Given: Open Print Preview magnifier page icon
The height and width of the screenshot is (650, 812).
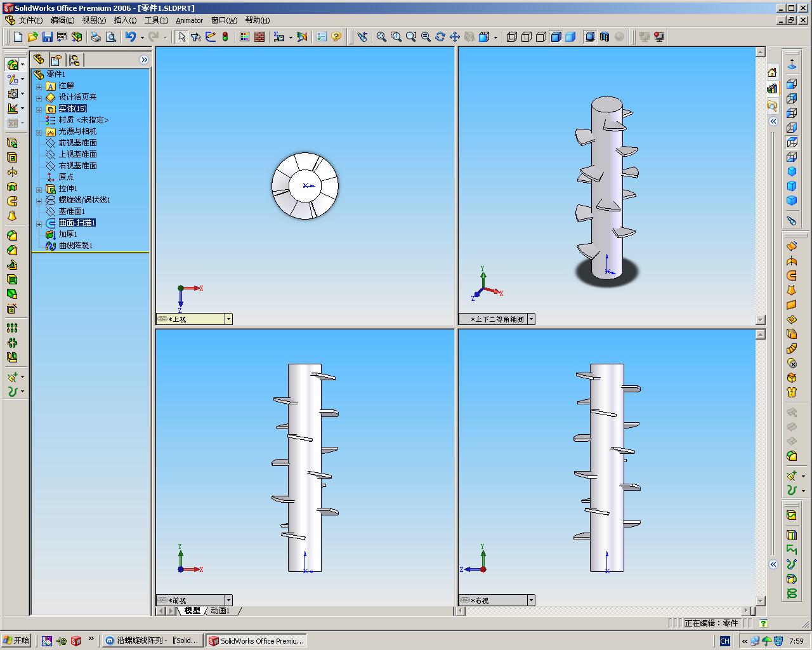Looking at the screenshot, I should [x=110, y=37].
